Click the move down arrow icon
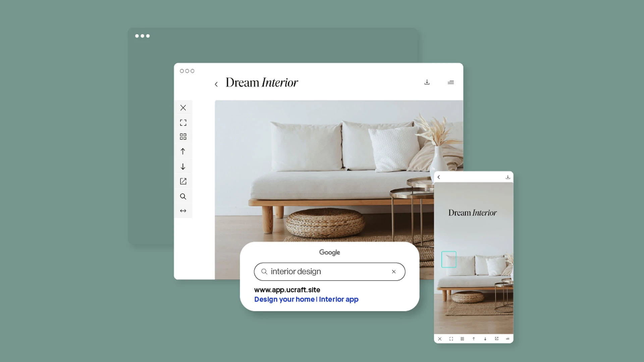 tap(183, 166)
